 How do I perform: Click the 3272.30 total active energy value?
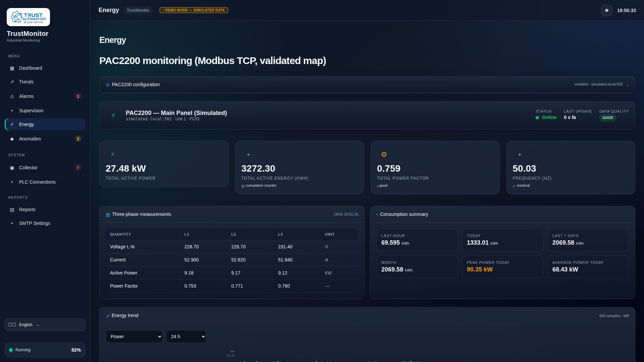(258, 168)
